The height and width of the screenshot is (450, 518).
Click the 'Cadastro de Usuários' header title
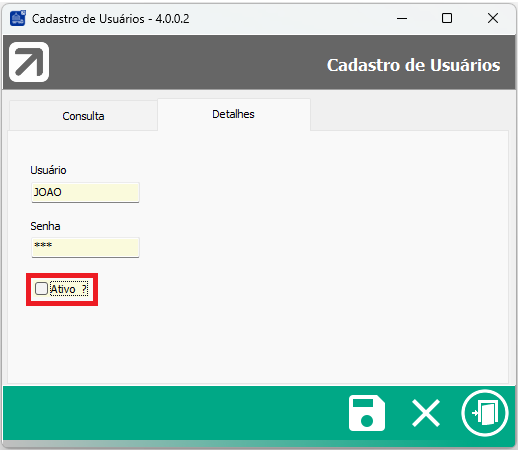pyautogui.click(x=413, y=65)
